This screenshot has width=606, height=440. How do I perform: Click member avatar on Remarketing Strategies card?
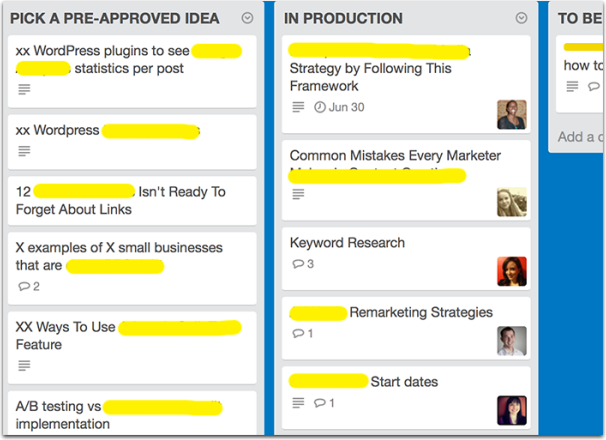pos(511,340)
